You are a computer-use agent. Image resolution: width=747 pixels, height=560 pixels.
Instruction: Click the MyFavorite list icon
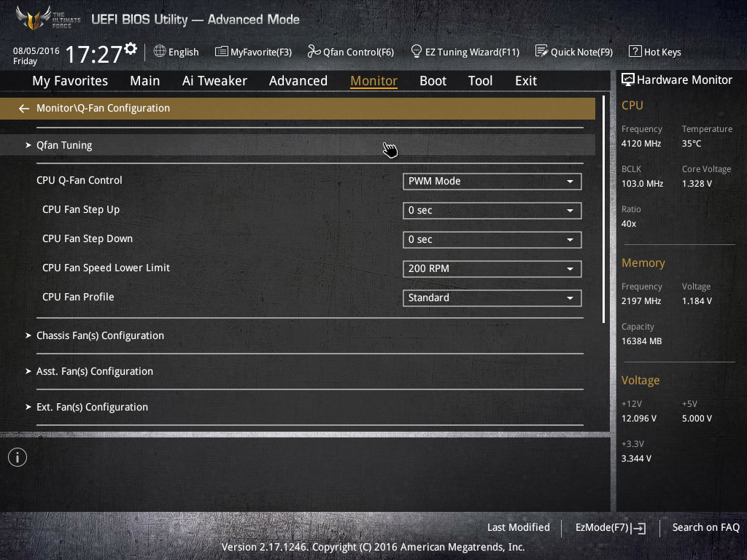point(222,52)
